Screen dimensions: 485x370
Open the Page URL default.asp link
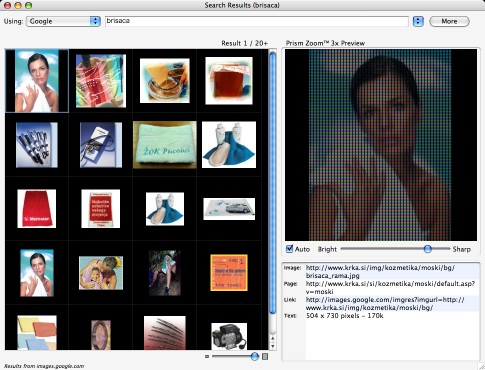390,287
